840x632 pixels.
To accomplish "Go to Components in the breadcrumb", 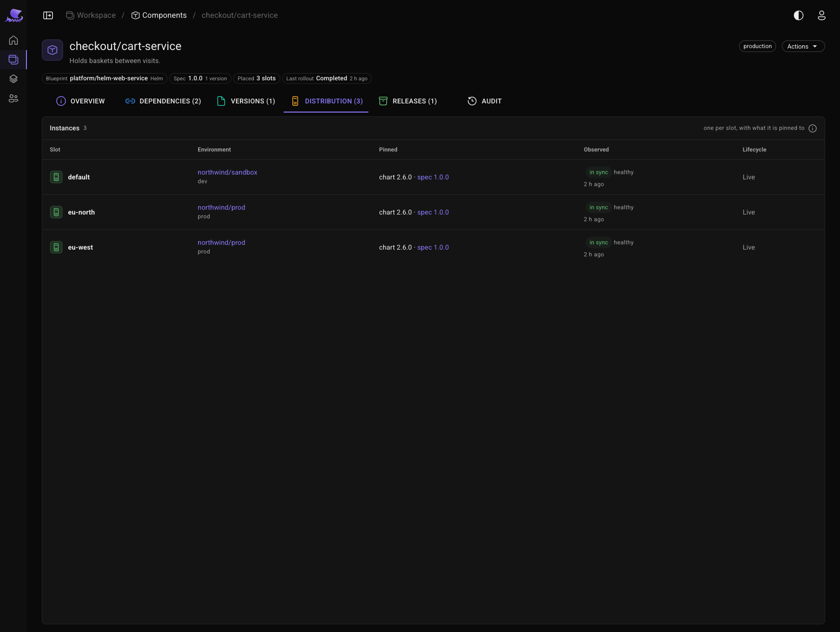I will [159, 15].
